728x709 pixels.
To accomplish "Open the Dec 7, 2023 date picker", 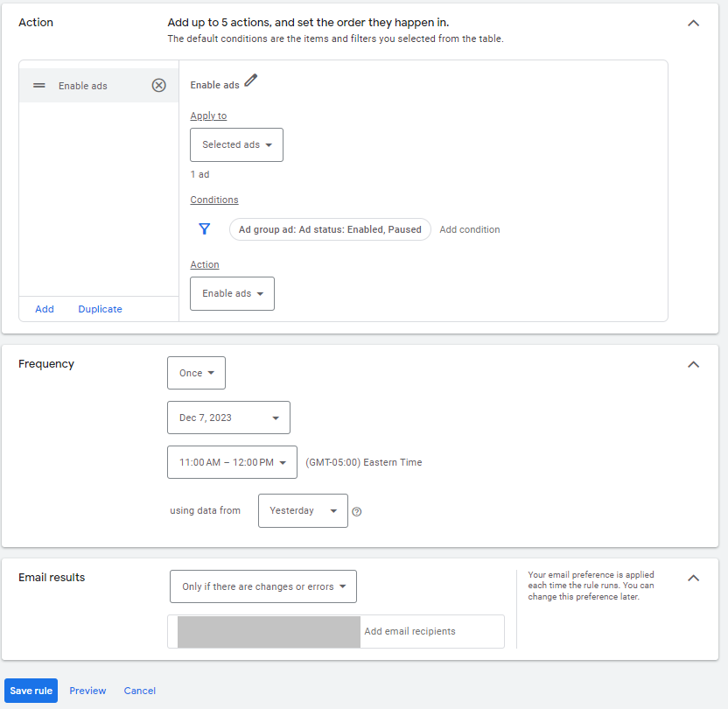I will tap(228, 418).
